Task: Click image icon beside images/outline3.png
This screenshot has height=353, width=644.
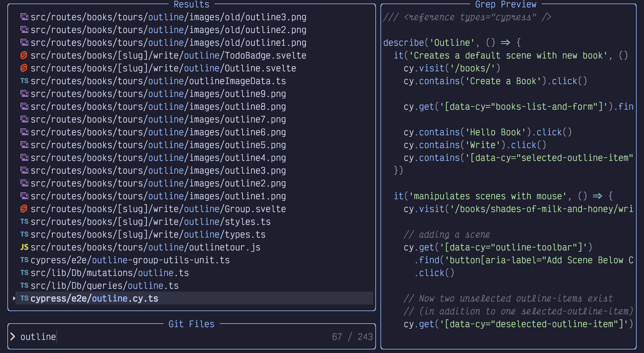Action: [24, 170]
